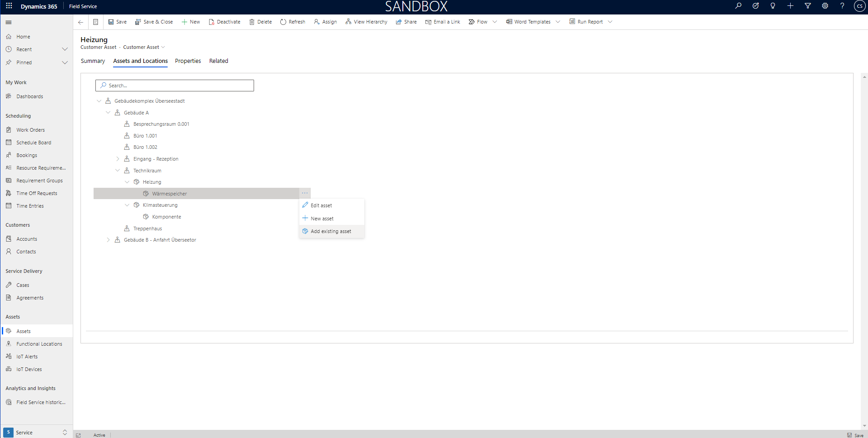Open the Flow dropdown arrow

[x=495, y=22]
